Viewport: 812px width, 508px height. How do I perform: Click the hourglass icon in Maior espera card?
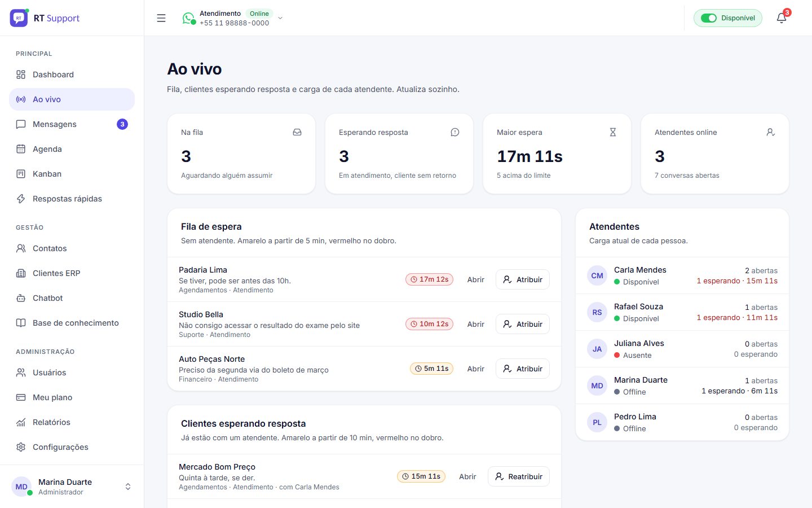click(612, 132)
